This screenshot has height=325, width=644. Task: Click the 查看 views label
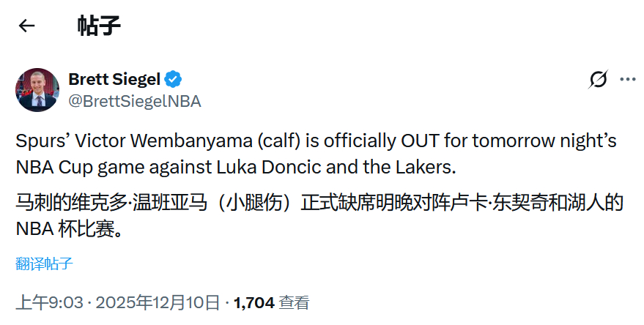click(x=294, y=302)
